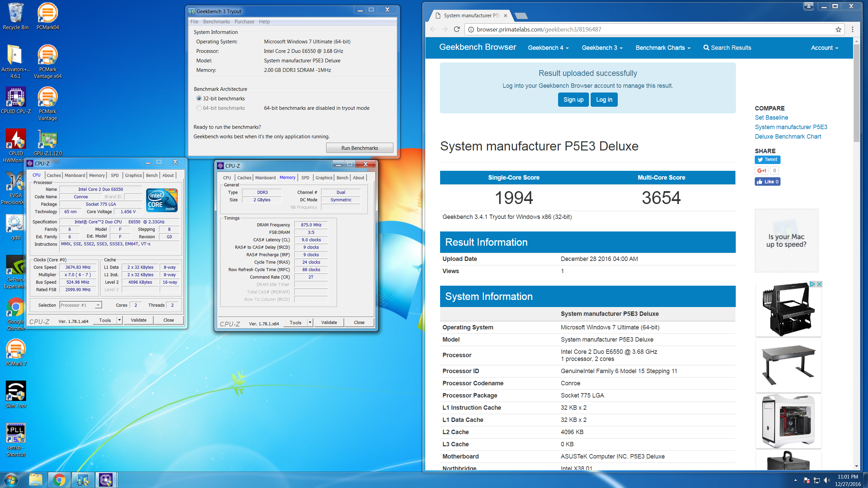Image resolution: width=868 pixels, height=488 pixels.
Task: Click the Geekbench Browser brand link
Action: (x=477, y=47)
